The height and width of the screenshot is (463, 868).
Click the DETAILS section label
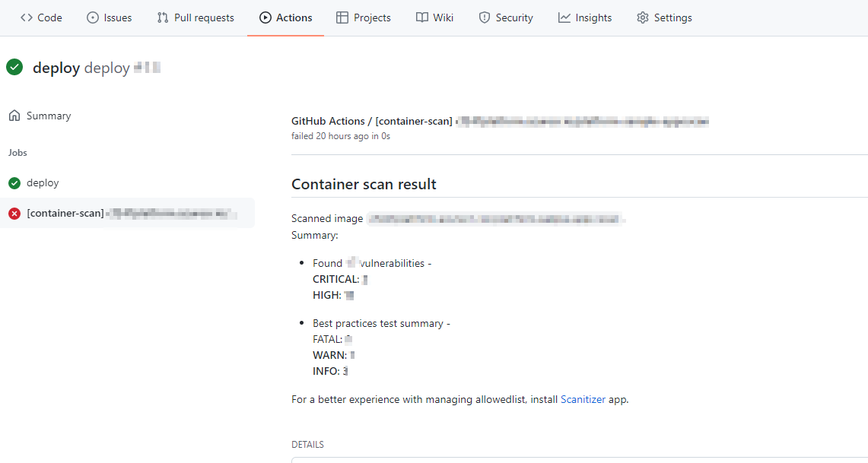click(x=307, y=445)
